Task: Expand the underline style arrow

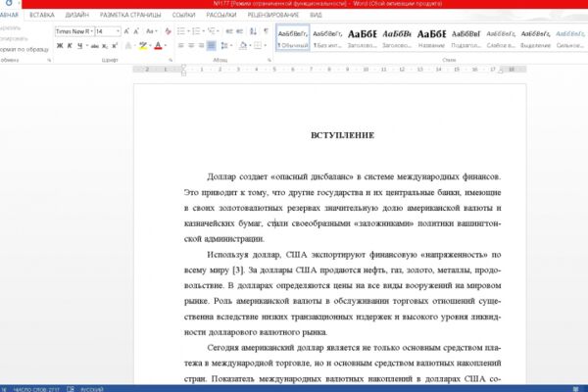Action: point(87,45)
